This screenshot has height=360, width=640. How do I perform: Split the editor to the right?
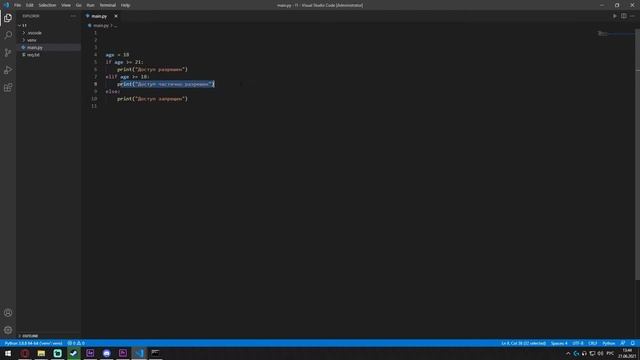(x=624, y=16)
